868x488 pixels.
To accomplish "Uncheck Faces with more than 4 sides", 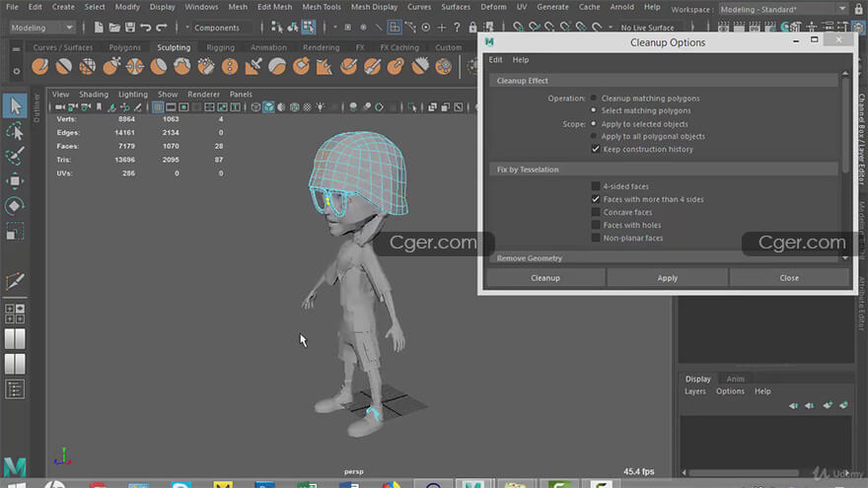I will pos(596,199).
